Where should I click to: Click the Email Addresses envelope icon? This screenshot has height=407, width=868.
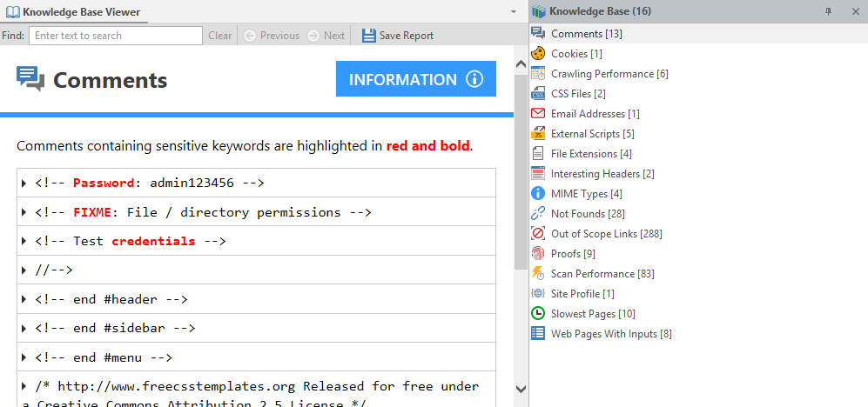pos(538,113)
